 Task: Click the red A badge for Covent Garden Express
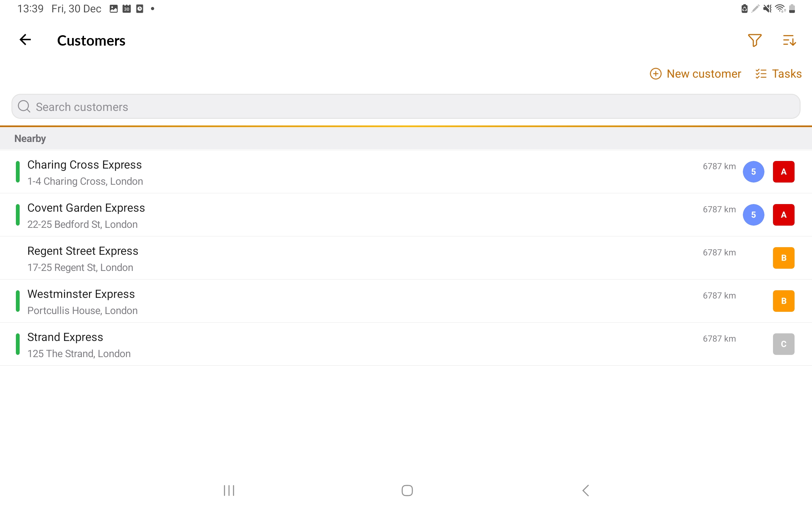(x=783, y=215)
